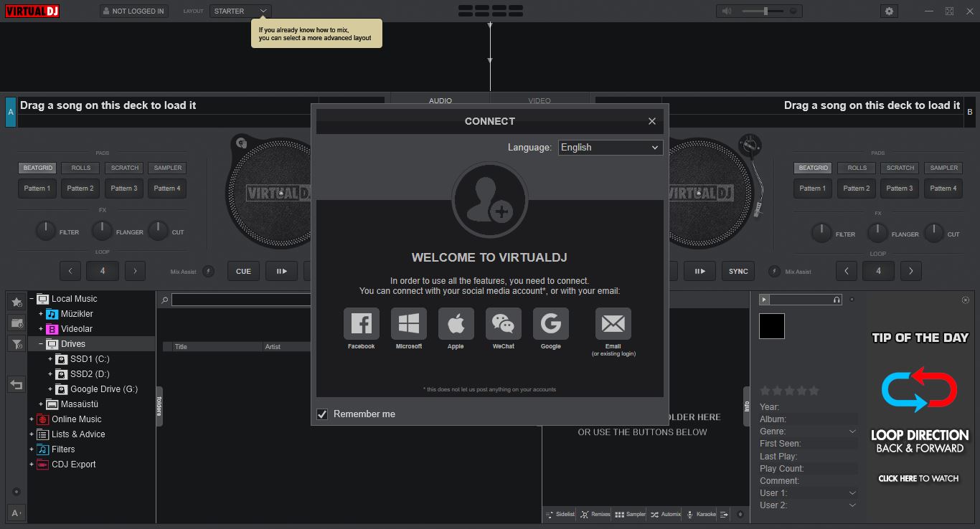The image size is (980, 529).
Task: Select left deck SAMPLER pads mode
Action: pyautogui.click(x=168, y=168)
